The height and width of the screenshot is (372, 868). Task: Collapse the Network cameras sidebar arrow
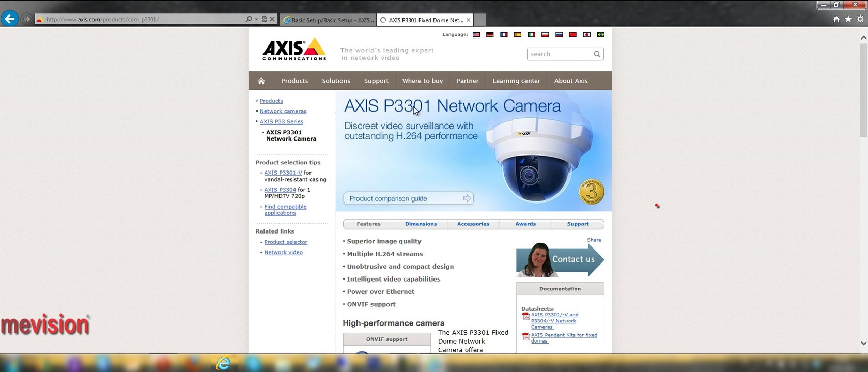pos(257,111)
